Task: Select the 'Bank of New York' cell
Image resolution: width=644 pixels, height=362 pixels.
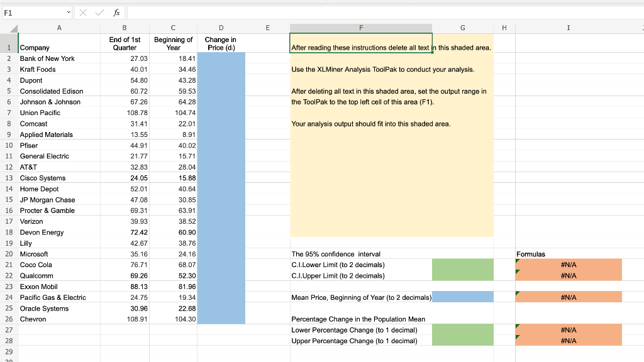Action: (x=59, y=58)
